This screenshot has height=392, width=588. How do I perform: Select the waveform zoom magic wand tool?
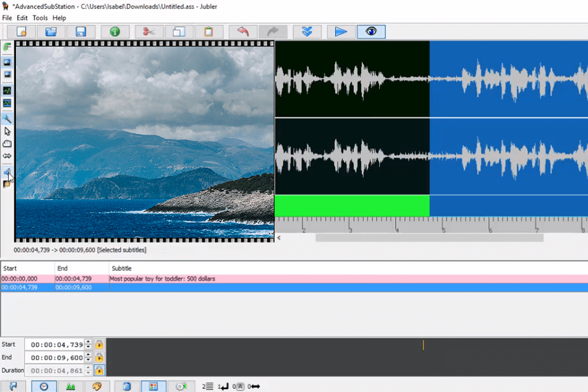coord(7,118)
